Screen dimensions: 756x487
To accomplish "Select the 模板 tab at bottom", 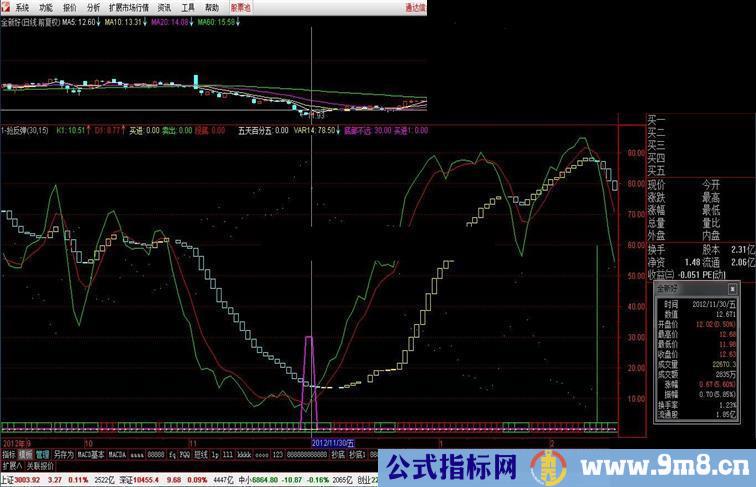I will pyautogui.click(x=25, y=454).
